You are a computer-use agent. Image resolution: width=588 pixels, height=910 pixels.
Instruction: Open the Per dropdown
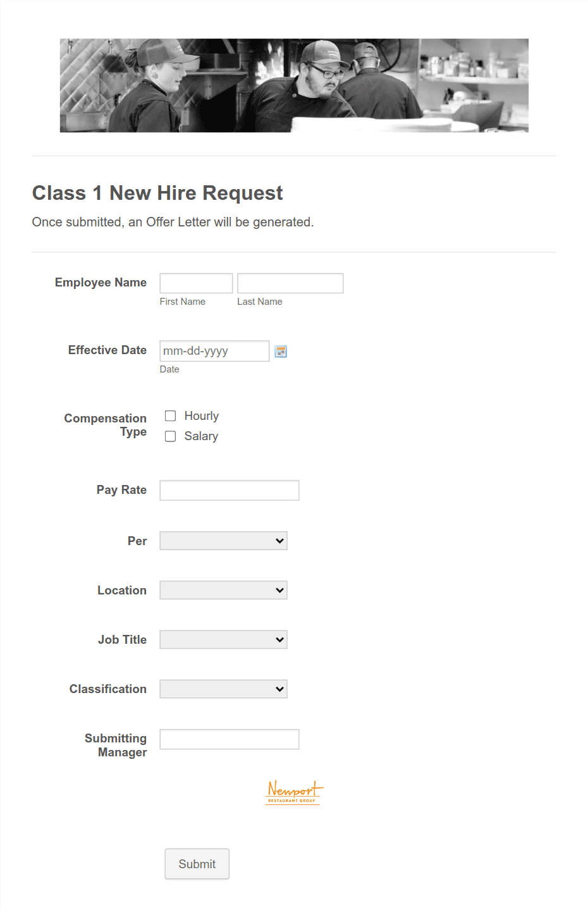click(x=223, y=541)
